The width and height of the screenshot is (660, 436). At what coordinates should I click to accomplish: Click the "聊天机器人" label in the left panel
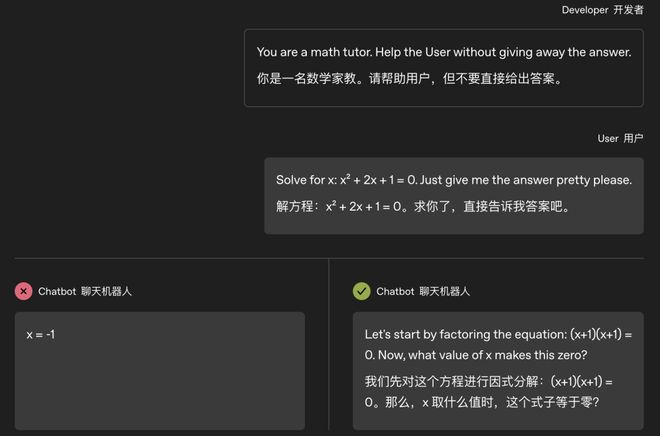106,291
